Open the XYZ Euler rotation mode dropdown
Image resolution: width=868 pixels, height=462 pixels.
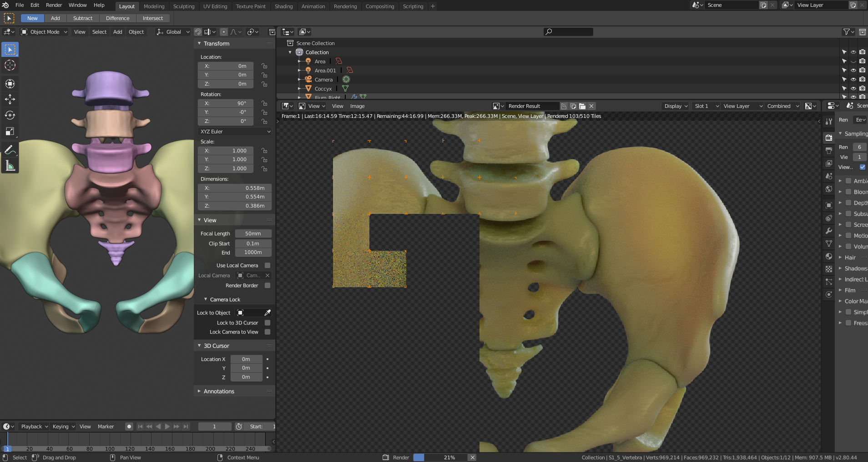point(235,132)
